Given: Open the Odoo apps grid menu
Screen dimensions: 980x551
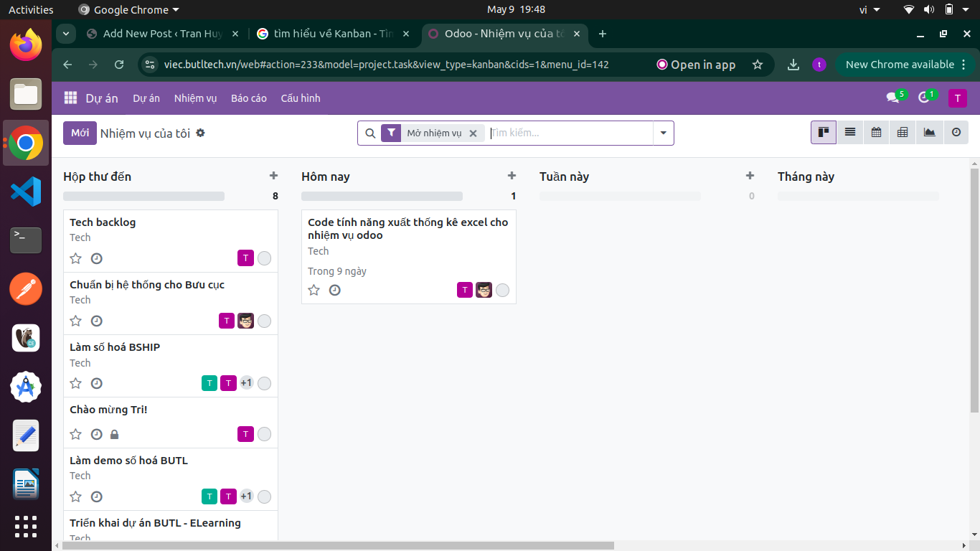Looking at the screenshot, I should click(70, 98).
